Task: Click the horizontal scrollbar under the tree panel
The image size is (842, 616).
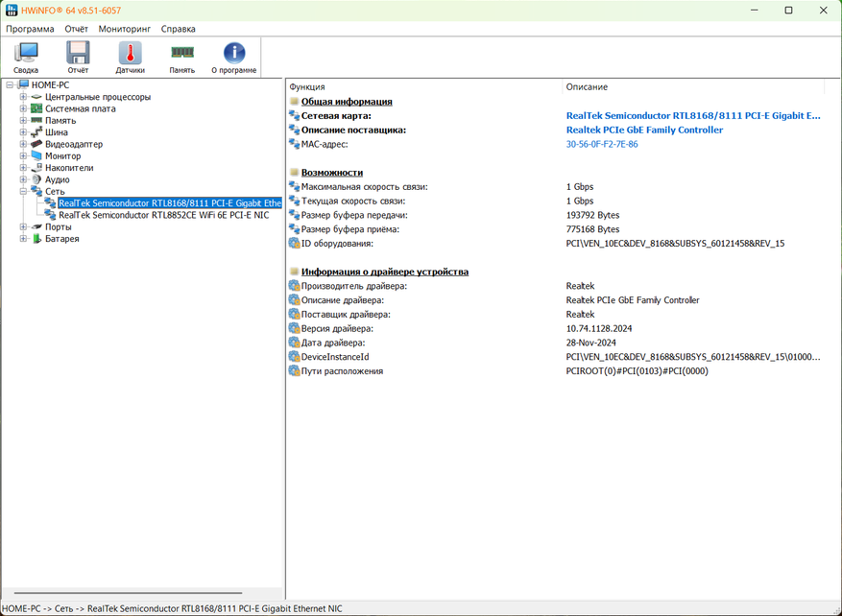Action: pos(128,593)
